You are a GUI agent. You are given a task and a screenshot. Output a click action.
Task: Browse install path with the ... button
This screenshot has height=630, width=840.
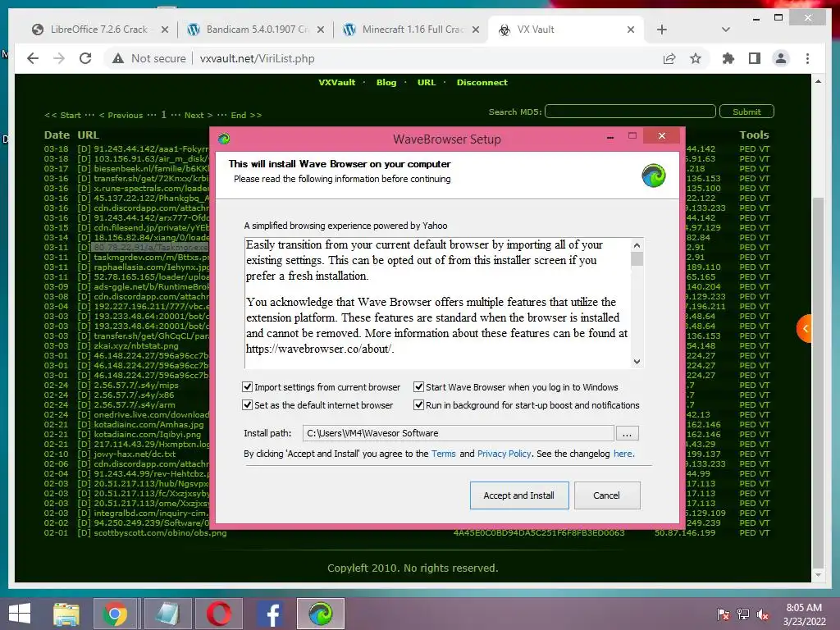[x=627, y=433]
